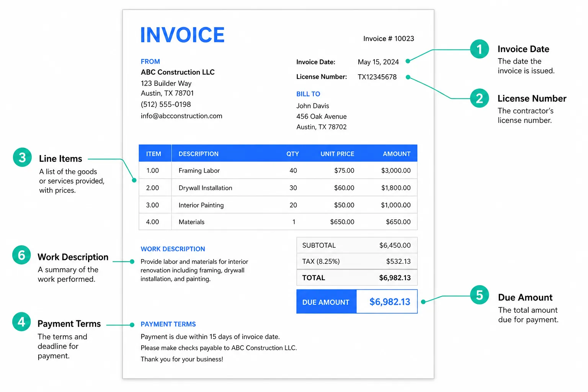Click the unit price '$50.00'
The height and width of the screenshot is (392, 588).
[344, 205]
